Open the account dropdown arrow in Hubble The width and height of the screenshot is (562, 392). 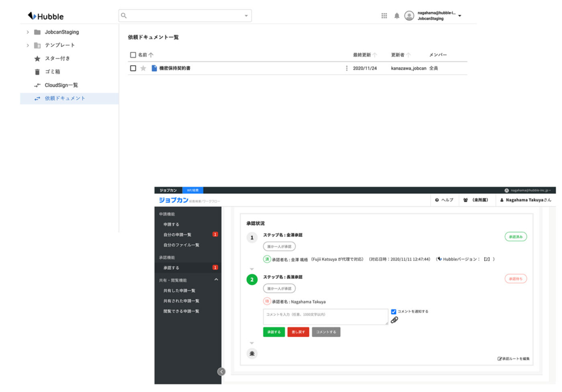click(x=460, y=16)
